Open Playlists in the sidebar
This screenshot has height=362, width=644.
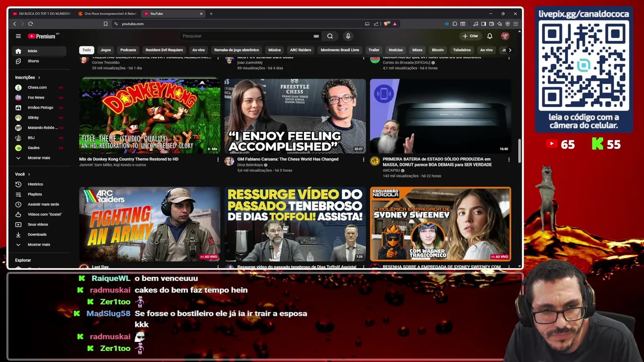click(x=40, y=194)
